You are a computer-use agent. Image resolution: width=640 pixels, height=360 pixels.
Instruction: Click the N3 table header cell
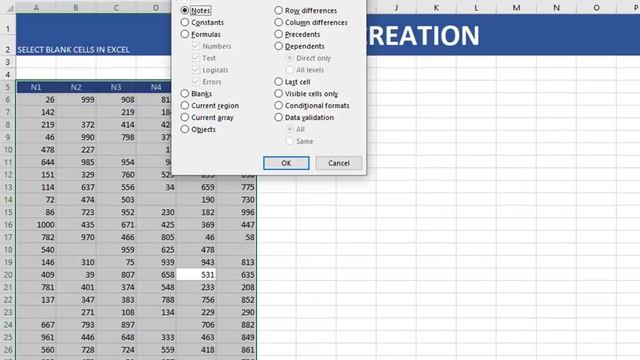(x=116, y=87)
